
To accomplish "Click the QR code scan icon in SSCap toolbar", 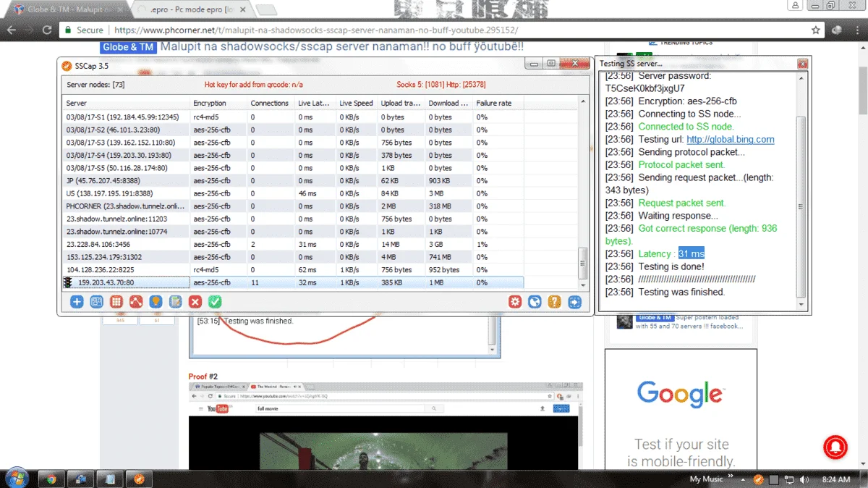I will coord(96,302).
